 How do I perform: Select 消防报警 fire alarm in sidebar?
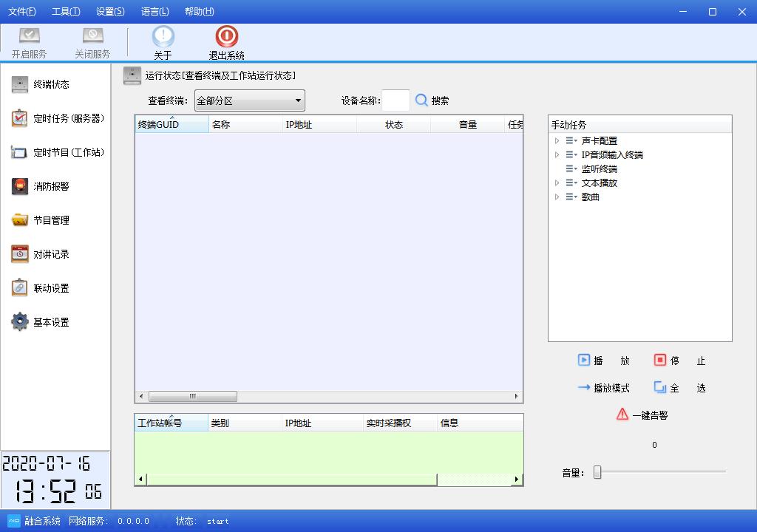click(48, 186)
